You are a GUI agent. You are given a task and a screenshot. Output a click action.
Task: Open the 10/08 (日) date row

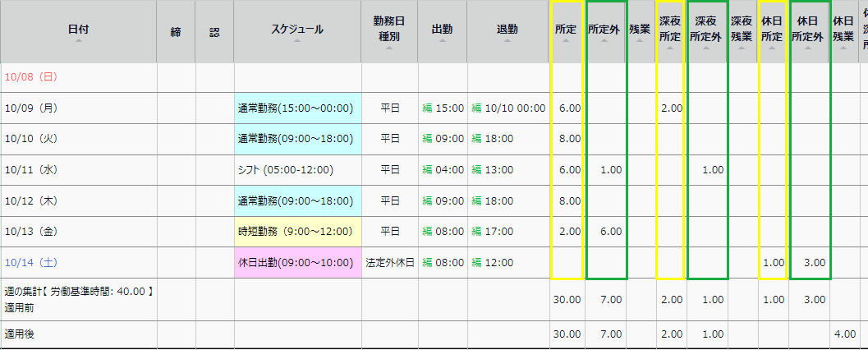point(31,77)
